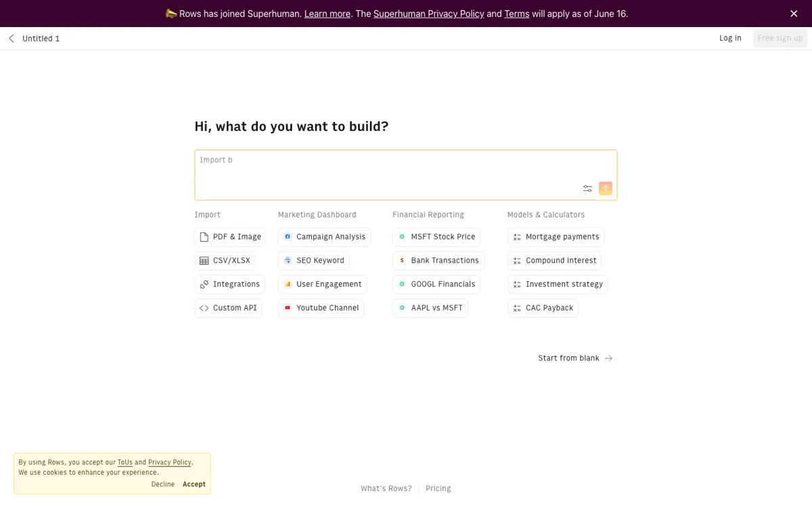Viewport: 812px width, 508px height.
Task: Dismiss the Superhuman announcement banner
Action: (x=794, y=14)
